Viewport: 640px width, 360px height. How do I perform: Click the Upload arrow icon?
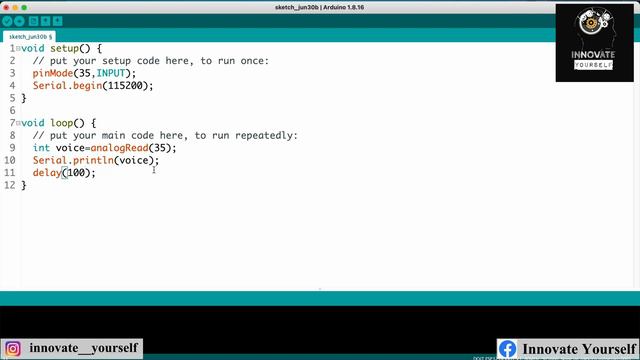coord(19,21)
